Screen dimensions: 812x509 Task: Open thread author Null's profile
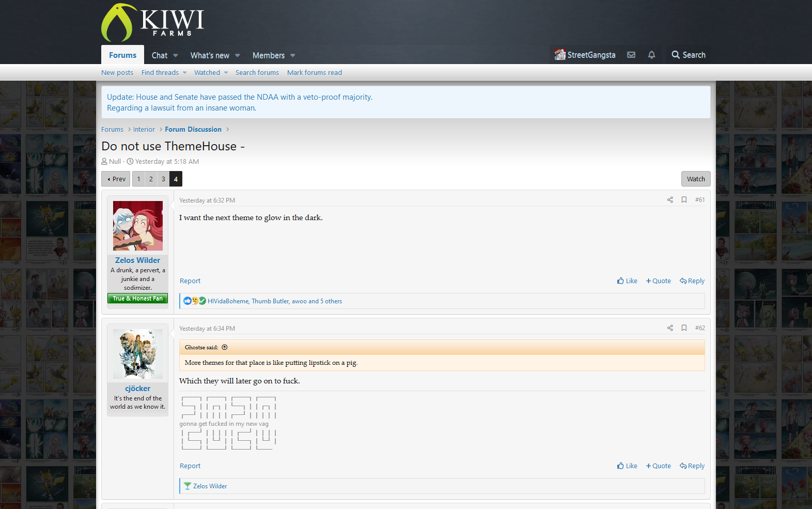tap(115, 162)
